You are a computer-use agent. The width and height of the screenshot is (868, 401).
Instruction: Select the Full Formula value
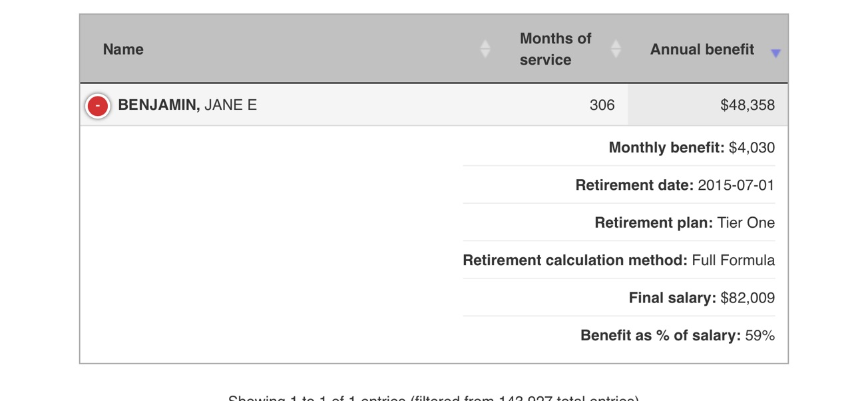click(x=733, y=260)
